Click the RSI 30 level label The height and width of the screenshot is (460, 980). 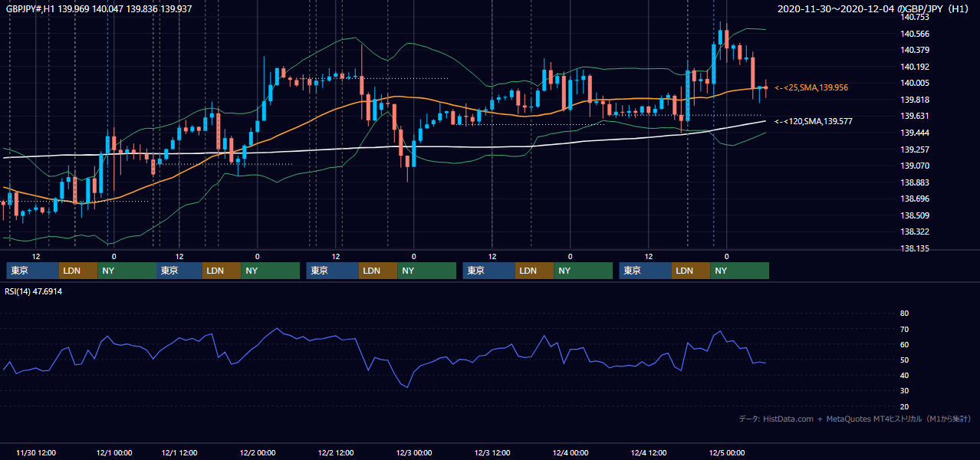[x=904, y=391]
